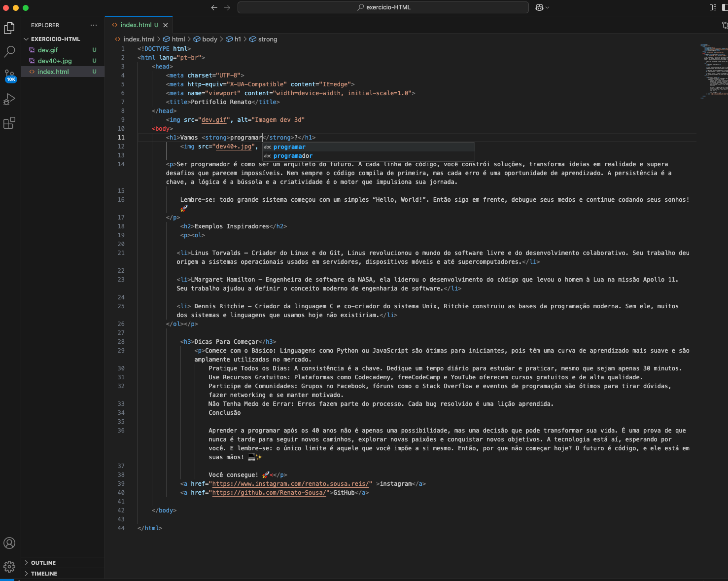Image resolution: width=728 pixels, height=581 pixels.
Task: Toggle the Primary Side Bar layout icon
Action: [x=725, y=7]
